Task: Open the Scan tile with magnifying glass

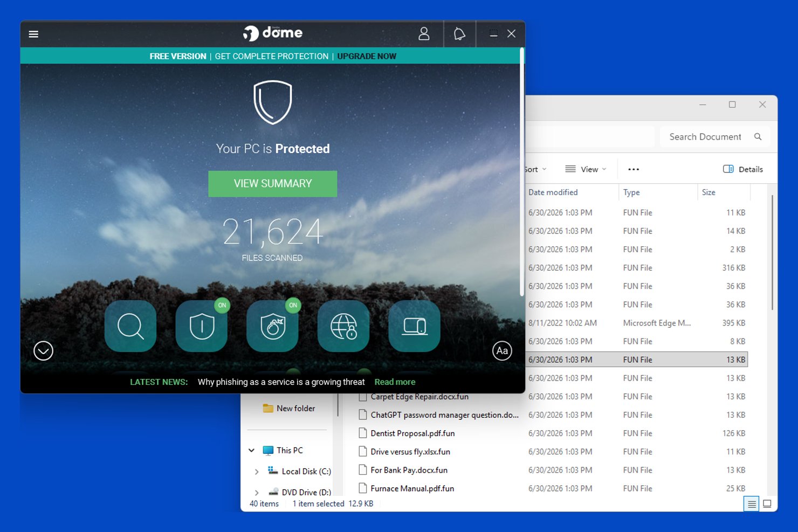Action: (x=130, y=326)
